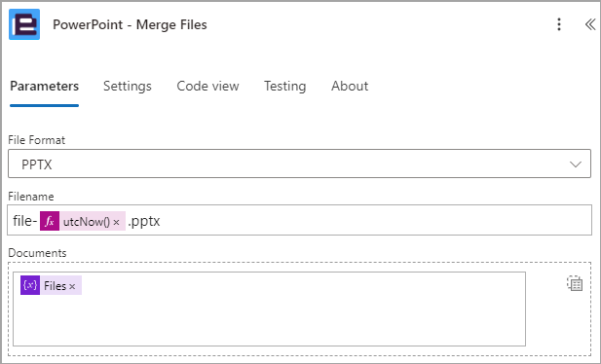Open the Code view tab
This screenshot has width=601, height=364.
pyautogui.click(x=207, y=87)
